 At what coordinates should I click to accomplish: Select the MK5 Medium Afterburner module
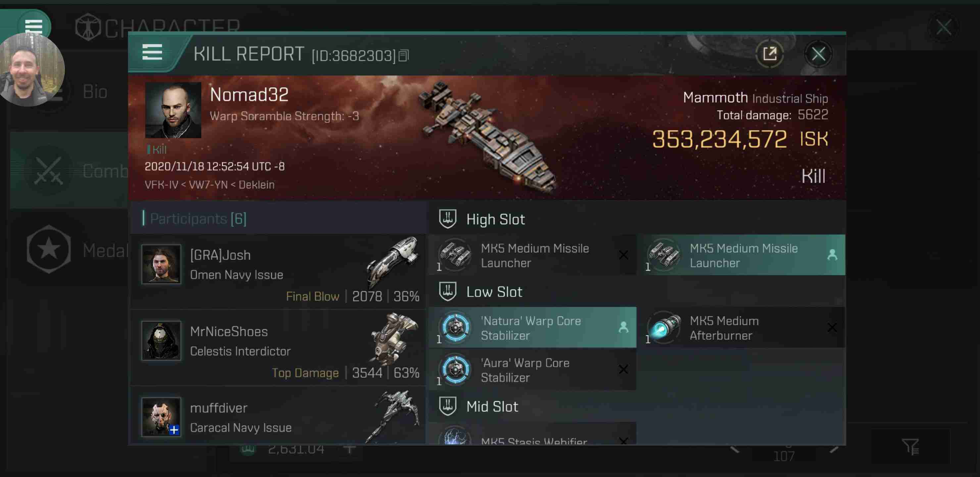point(744,327)
